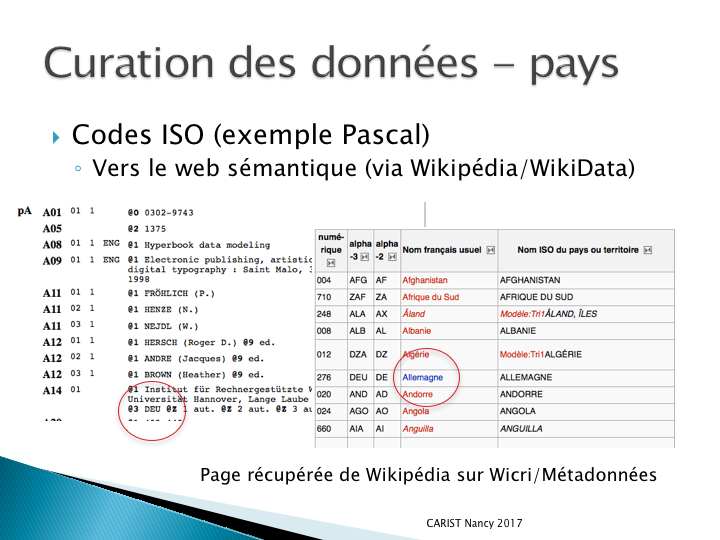Open the Albanie link
Screen dimensions: 720x540
pyautogui.click(x=416, y=331)
